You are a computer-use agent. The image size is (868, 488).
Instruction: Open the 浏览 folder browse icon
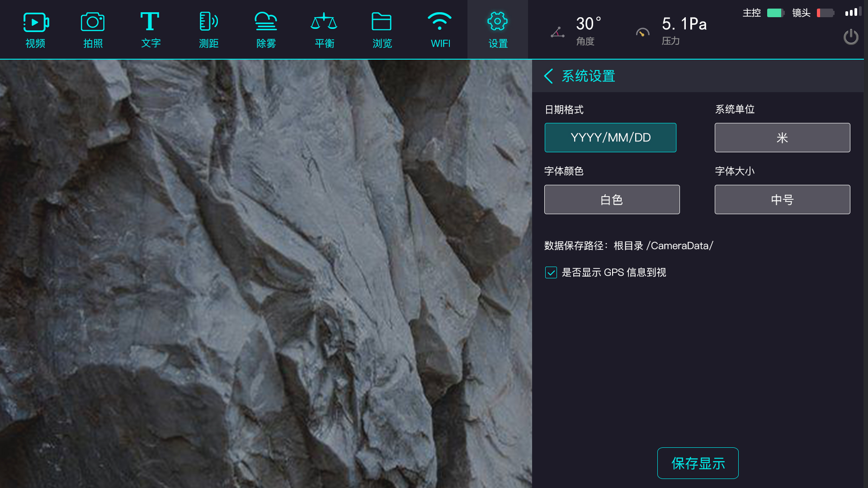382,21
